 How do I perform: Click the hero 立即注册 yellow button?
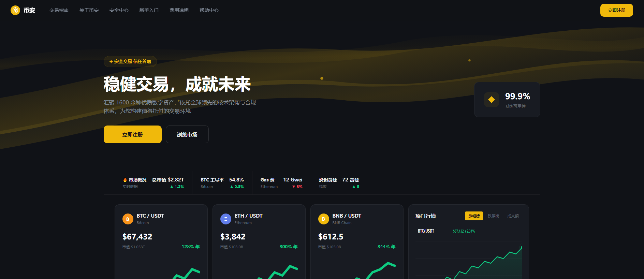coord(133,134)
